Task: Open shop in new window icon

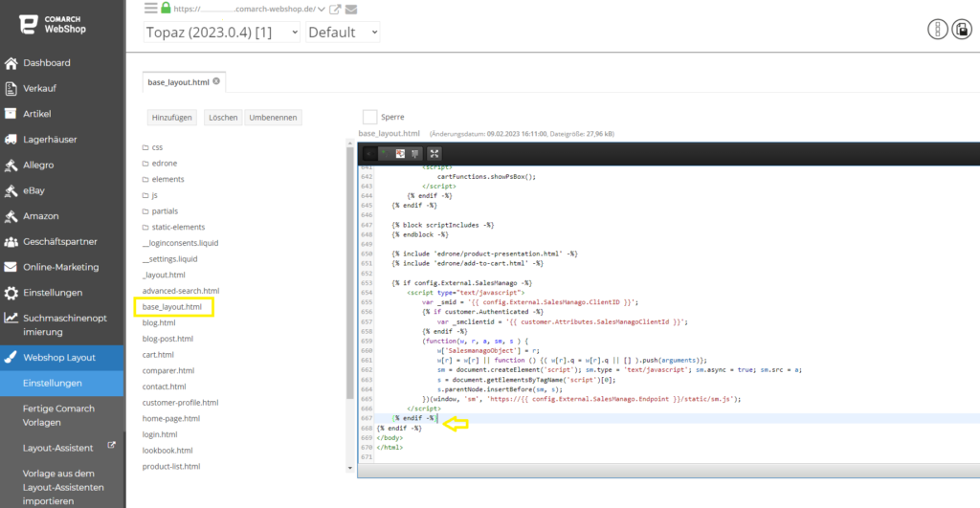Action: [335, 9]
